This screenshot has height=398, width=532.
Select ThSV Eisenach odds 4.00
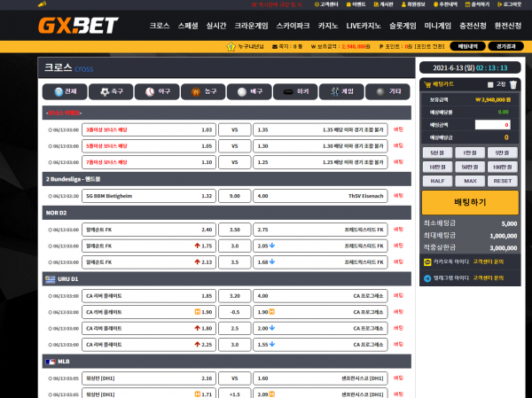320,196
